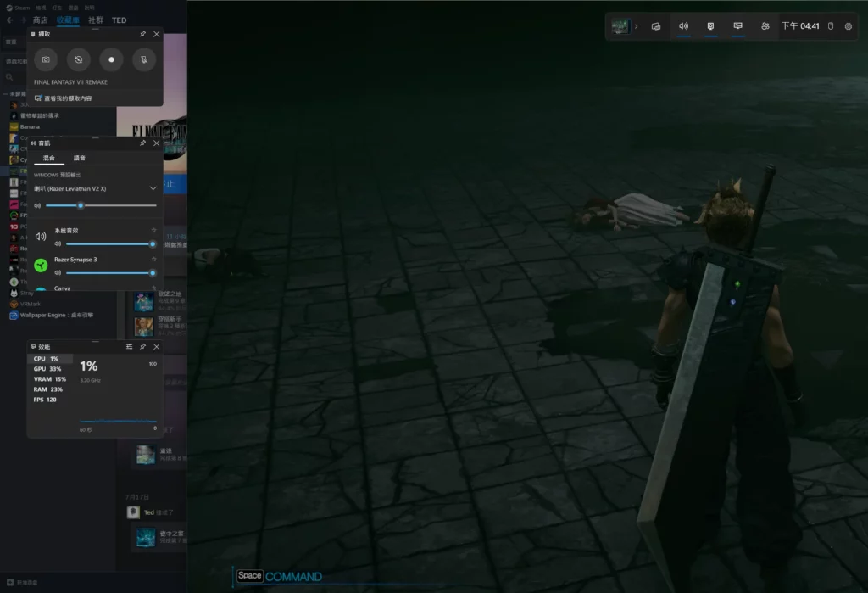Toggle the Performance widget in top bar
Viewport: 868px width, 593px height.
pos(738,26)
